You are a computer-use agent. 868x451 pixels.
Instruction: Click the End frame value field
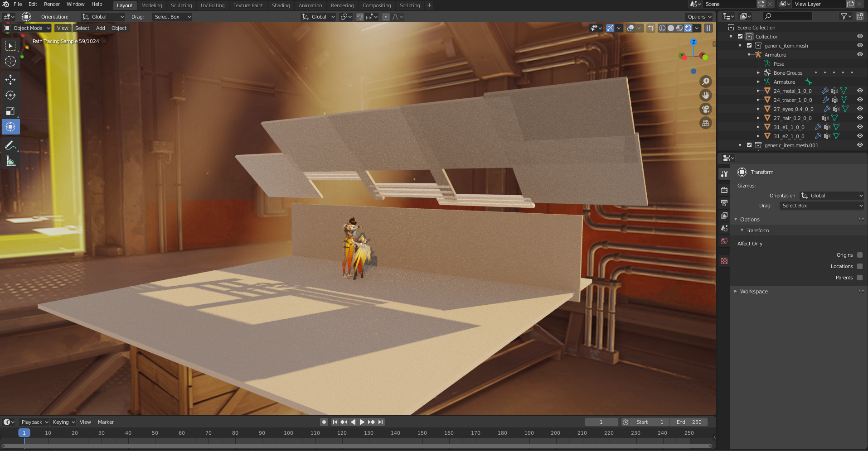pos(689,422)
